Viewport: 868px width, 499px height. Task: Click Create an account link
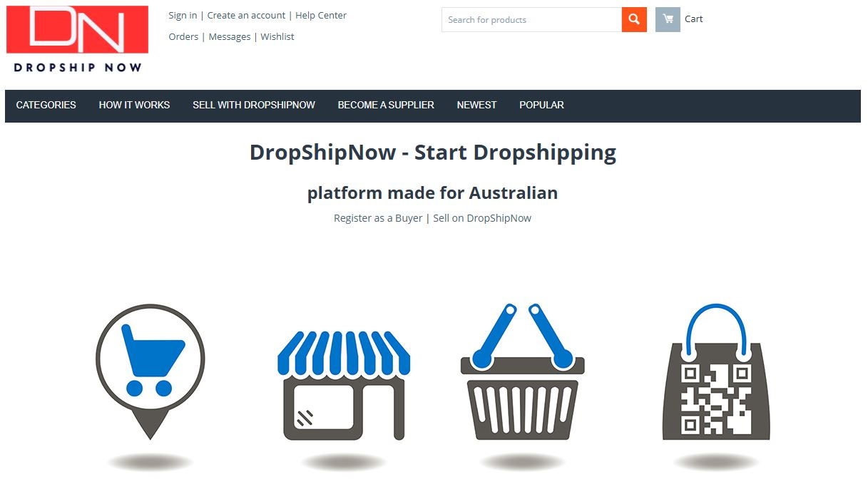pos(246,15)
